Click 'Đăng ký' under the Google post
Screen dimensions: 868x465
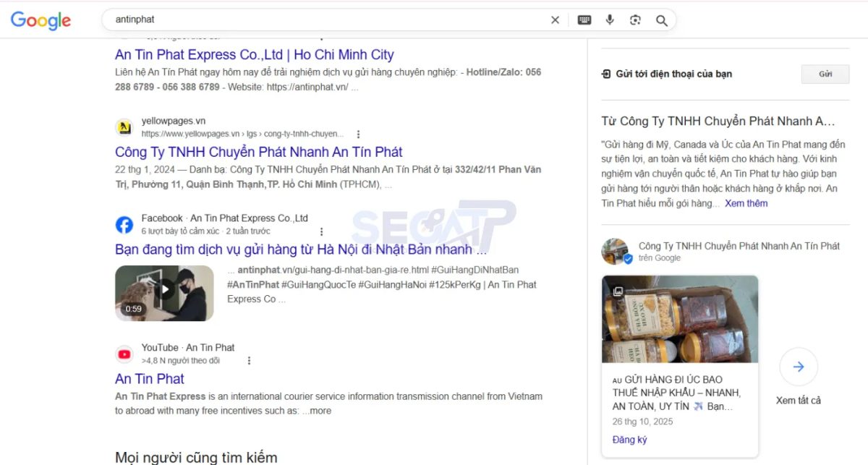pyautogui.click(x=629, y=439)
